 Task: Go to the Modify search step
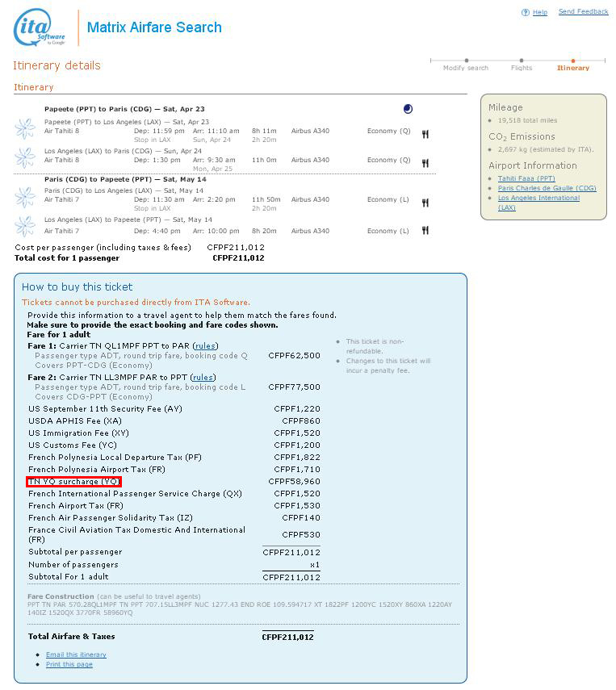pyautogui.click(x=466, y=68)
